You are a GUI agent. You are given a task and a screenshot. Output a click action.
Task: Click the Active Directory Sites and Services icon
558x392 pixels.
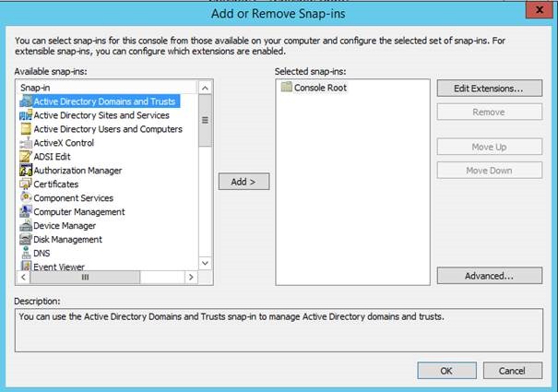pyautogui.click(x=26, y=115)
